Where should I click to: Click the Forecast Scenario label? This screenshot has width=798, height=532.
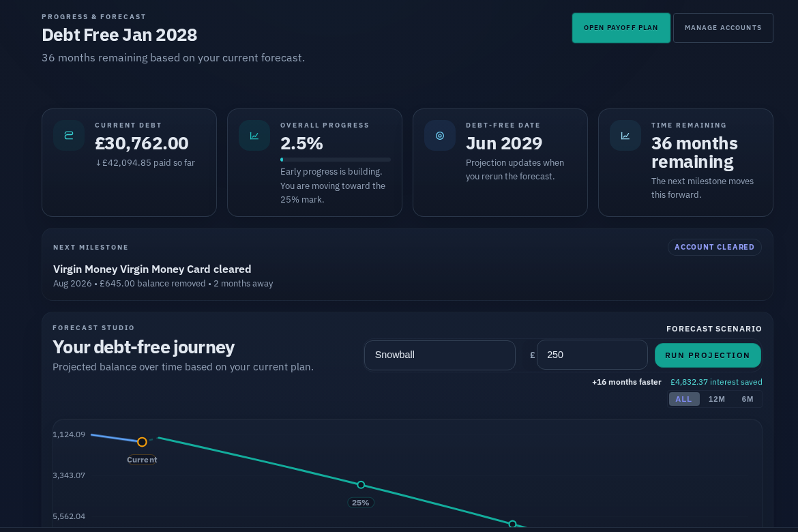point(714,329)
